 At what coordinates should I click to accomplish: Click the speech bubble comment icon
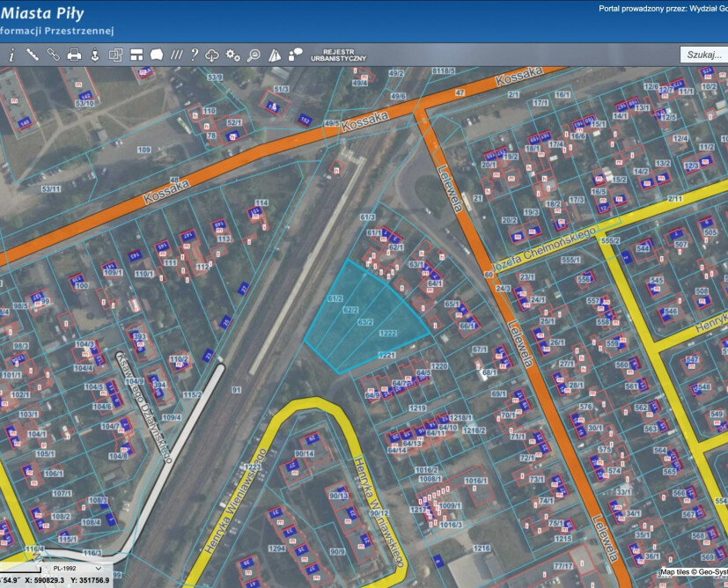click(x=294, y=55)
